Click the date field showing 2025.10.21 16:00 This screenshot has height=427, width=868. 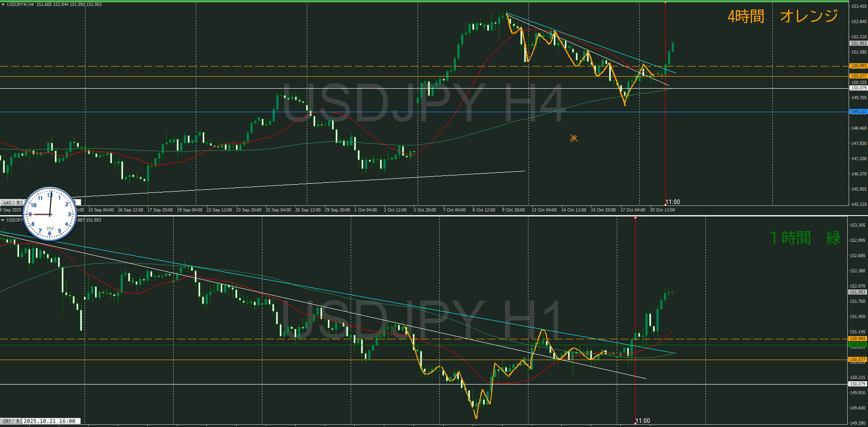[x=51, y=421]
